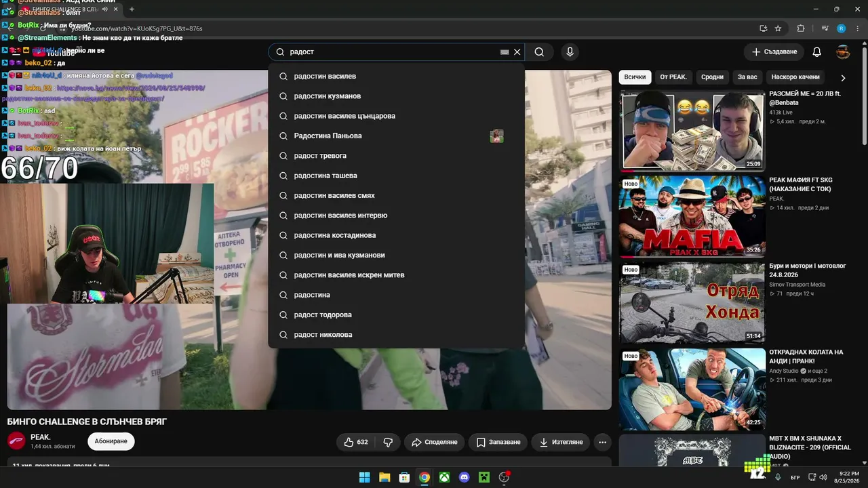Select suggestion радостин василев цънцарова
Viewport: 868px width, 488px height.
[x=397, y=116]
